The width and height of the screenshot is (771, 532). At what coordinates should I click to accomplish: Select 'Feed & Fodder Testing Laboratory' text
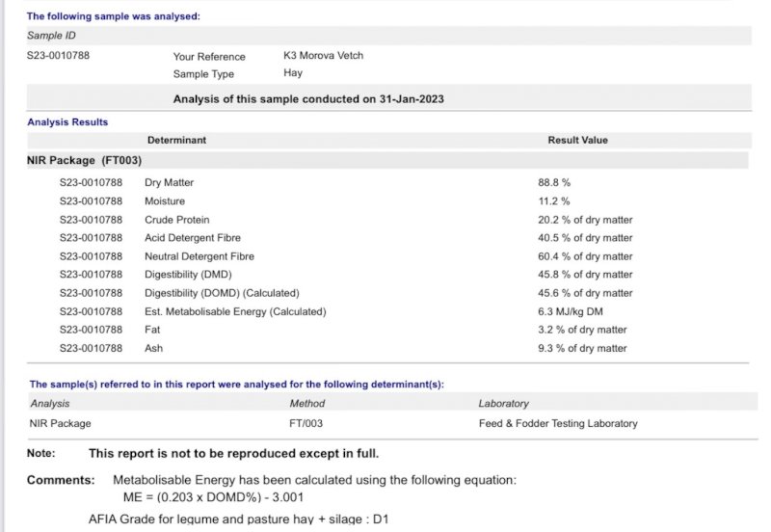[x=557, y=423]
